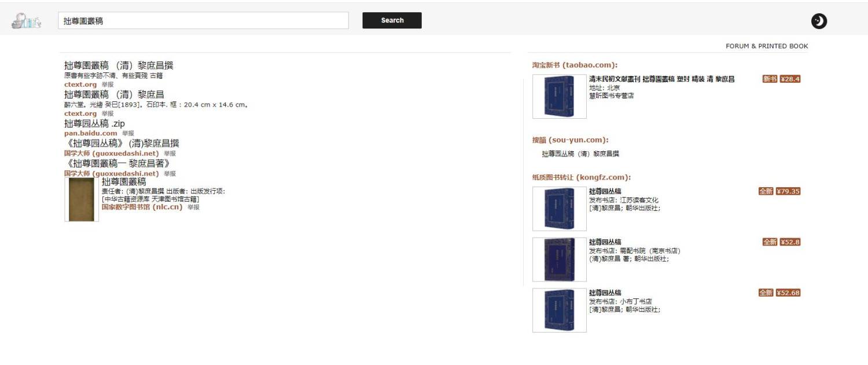Open the ¥52.8 listing book thumbnail
The height and width of the screenshot is (365, 868).
559,260
